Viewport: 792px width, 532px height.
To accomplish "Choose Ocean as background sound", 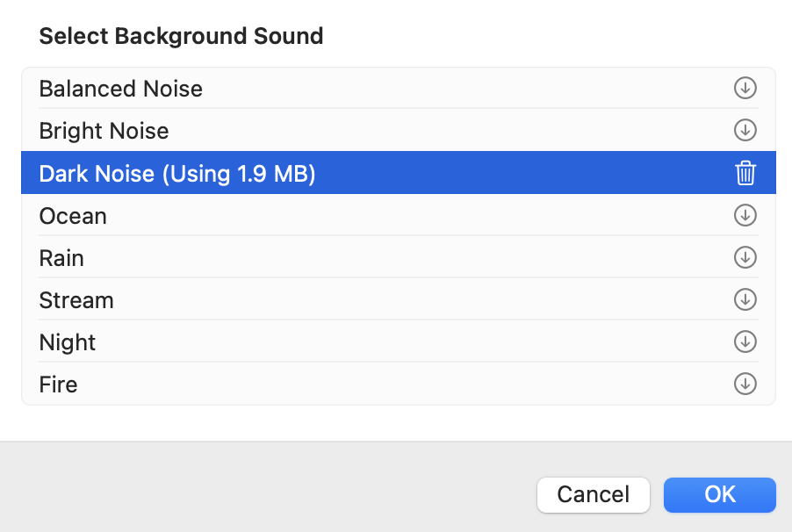I will [x=73, y=216].
